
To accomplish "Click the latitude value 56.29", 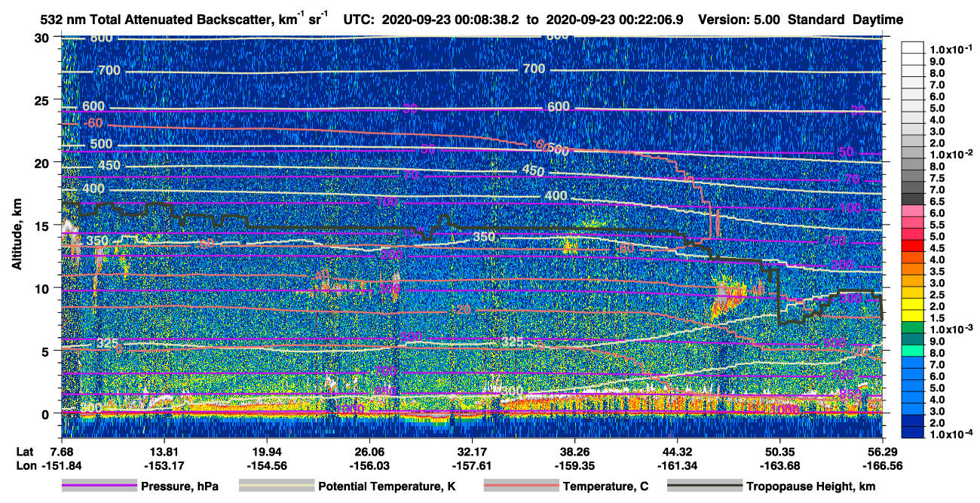I will pos(883,451).
